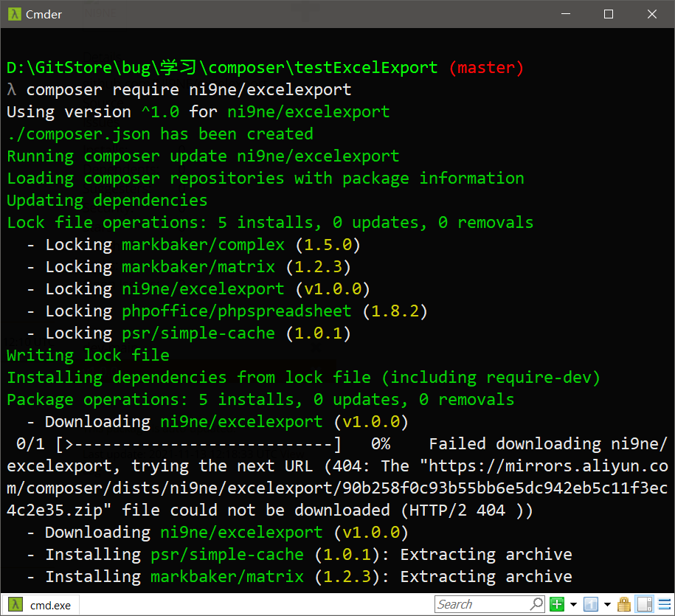Image resolution: width=675 pixels, height=616 pixels.
Task: Click the red (master) branch label
Action: (486, 68)
